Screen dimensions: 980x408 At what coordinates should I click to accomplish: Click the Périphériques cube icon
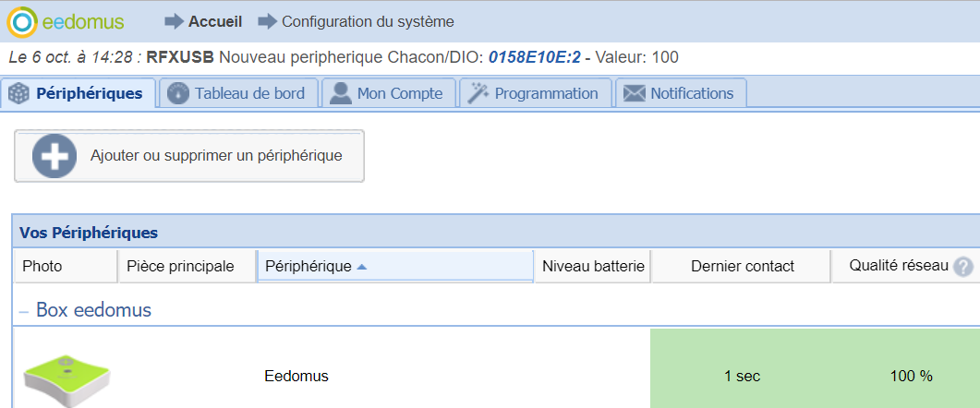(x=19, y=94)
